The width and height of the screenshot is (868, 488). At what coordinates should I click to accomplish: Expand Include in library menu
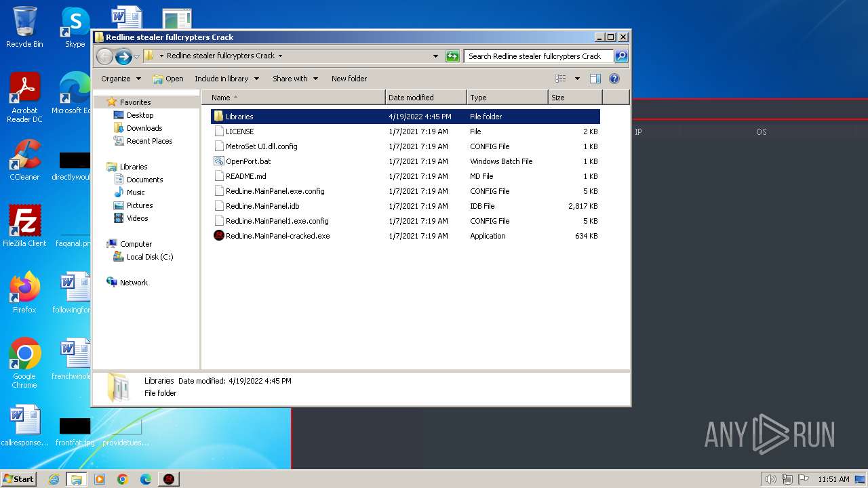pyautogui.click(x=226, y=79)
